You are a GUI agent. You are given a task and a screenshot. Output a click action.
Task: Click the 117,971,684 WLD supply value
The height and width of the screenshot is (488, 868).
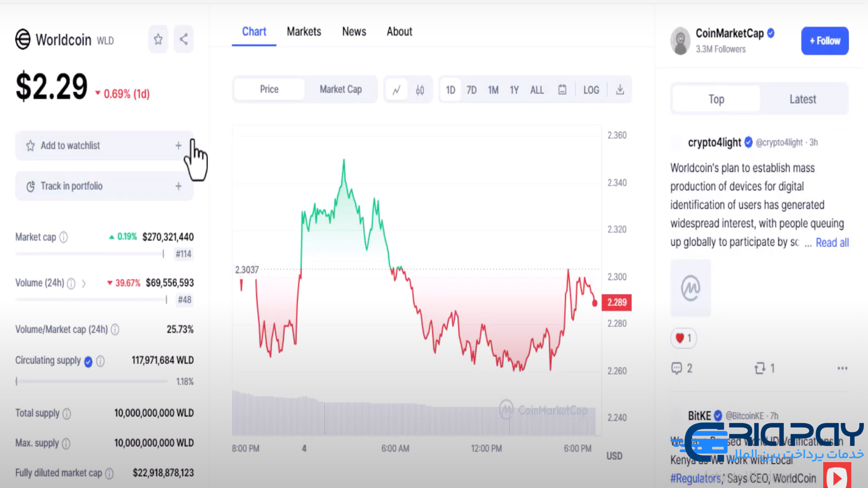(163, 360)
